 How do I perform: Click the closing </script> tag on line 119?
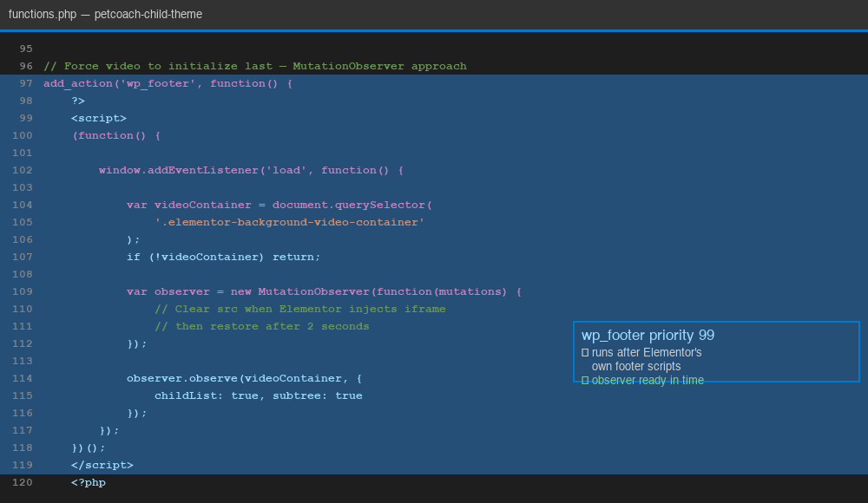(102, 465)
